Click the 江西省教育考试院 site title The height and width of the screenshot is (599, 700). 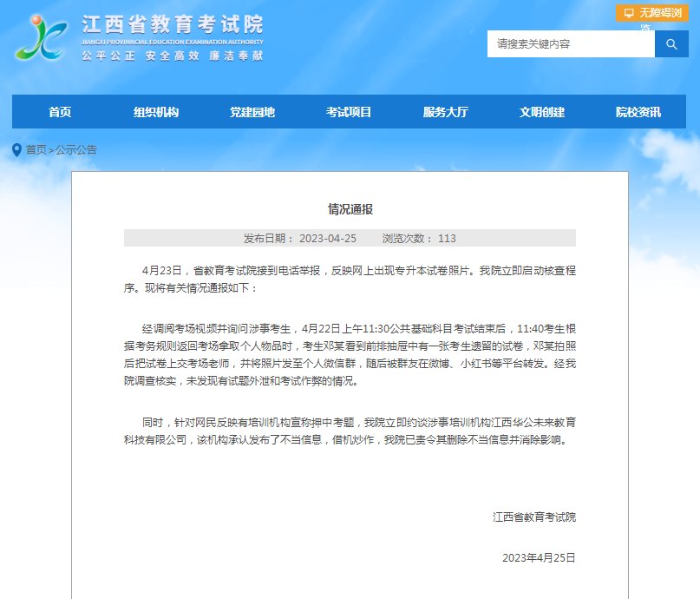point(173,24)
